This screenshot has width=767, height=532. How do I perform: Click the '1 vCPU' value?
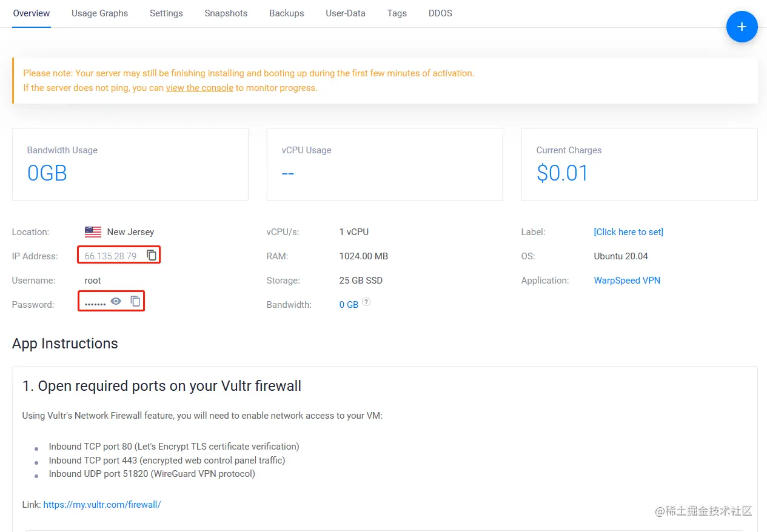pos(354,232)
